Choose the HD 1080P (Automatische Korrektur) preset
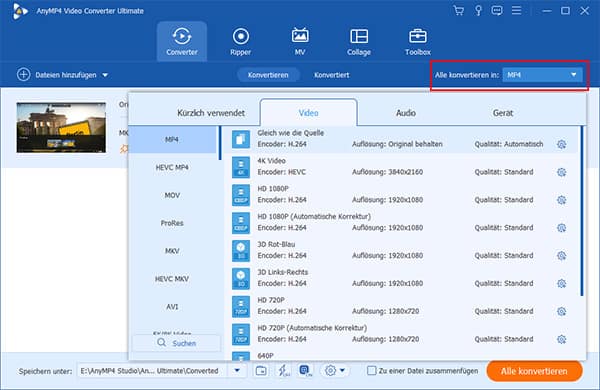This screenshot has width=600, height=390. pyautogui.click(x=400, y=222)
